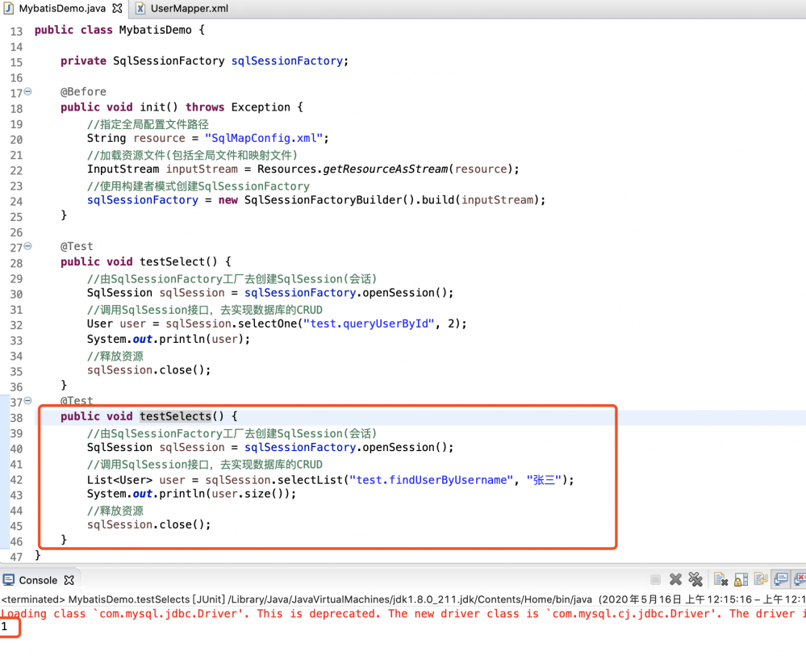
Task: Click the private sqlSessionFactory field on line 15
Action: [287, 61]
